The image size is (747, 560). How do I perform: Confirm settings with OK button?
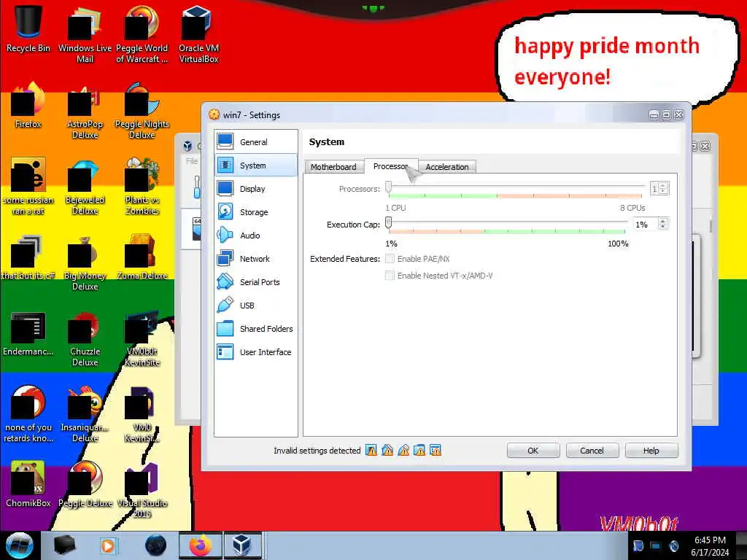point(533,451)
